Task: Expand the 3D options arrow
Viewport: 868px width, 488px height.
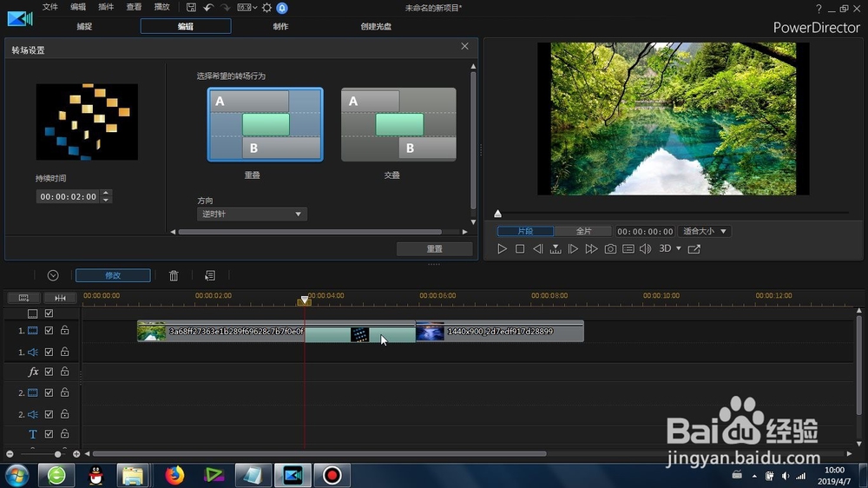Action: [x=679, y=248]
